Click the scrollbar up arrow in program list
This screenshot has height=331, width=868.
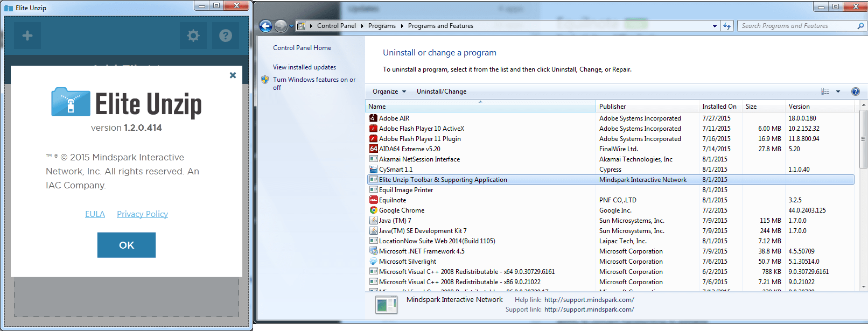point(863,105)
